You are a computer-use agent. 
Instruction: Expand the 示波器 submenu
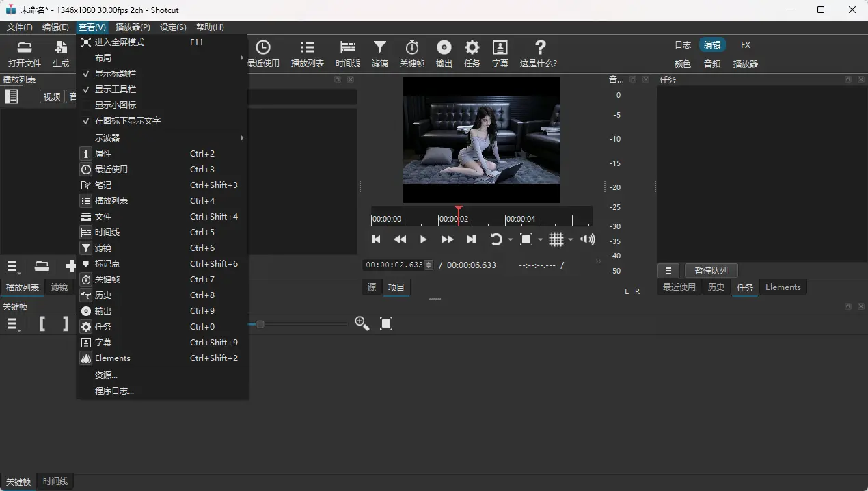161,137
